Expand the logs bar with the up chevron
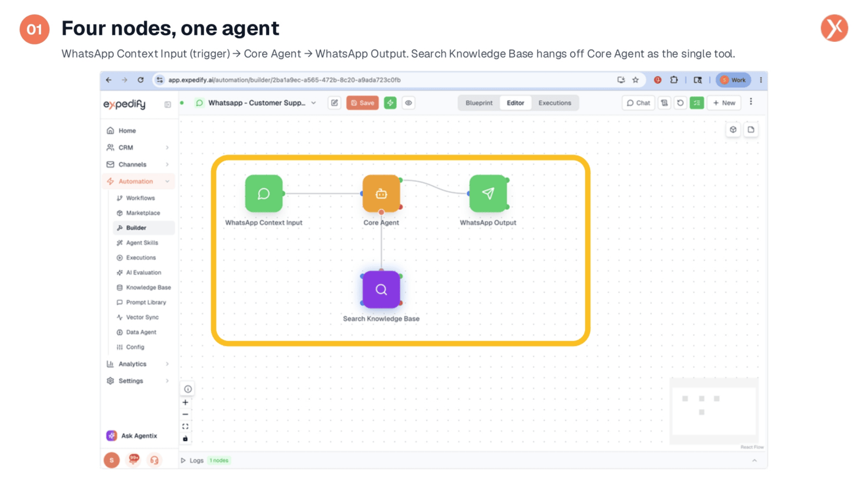 [x=754, y=460]
